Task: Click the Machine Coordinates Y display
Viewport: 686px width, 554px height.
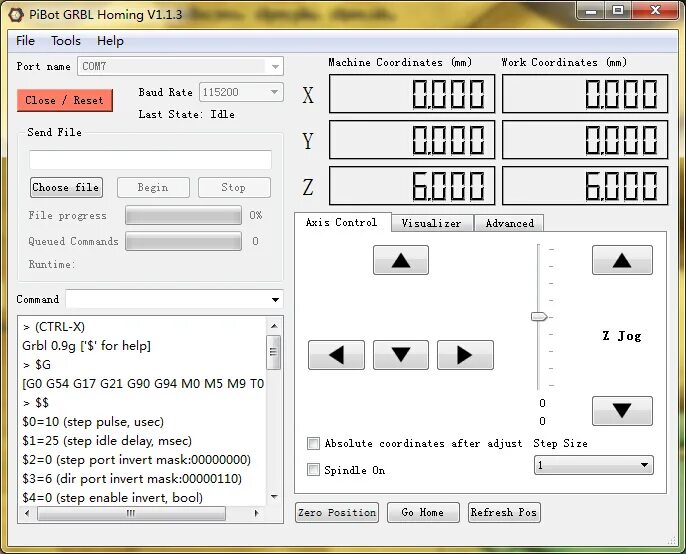Action: click(412, 140)
